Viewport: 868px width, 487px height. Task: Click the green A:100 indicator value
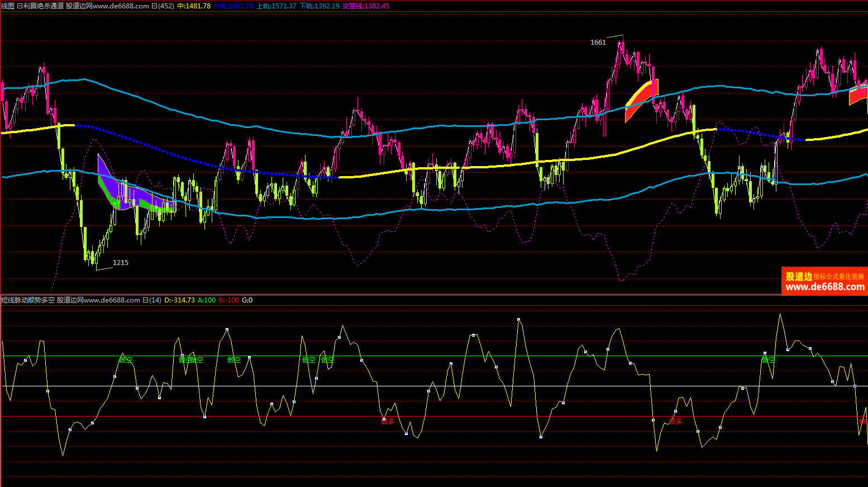(x=207, y=300)
